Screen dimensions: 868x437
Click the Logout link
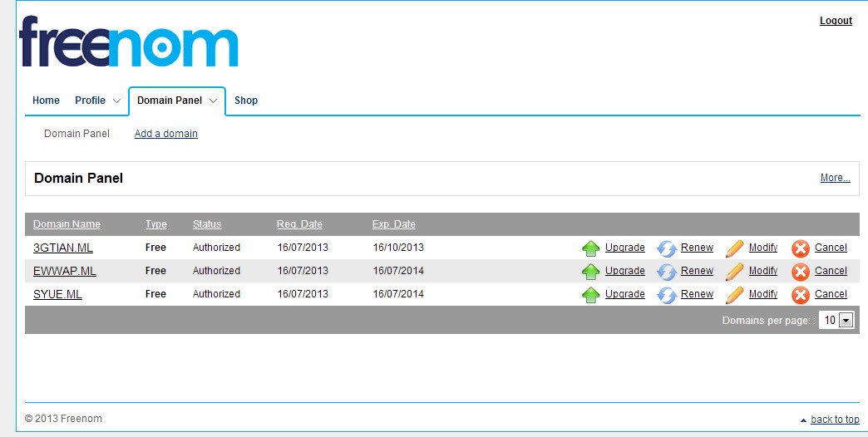pos(836,21)
